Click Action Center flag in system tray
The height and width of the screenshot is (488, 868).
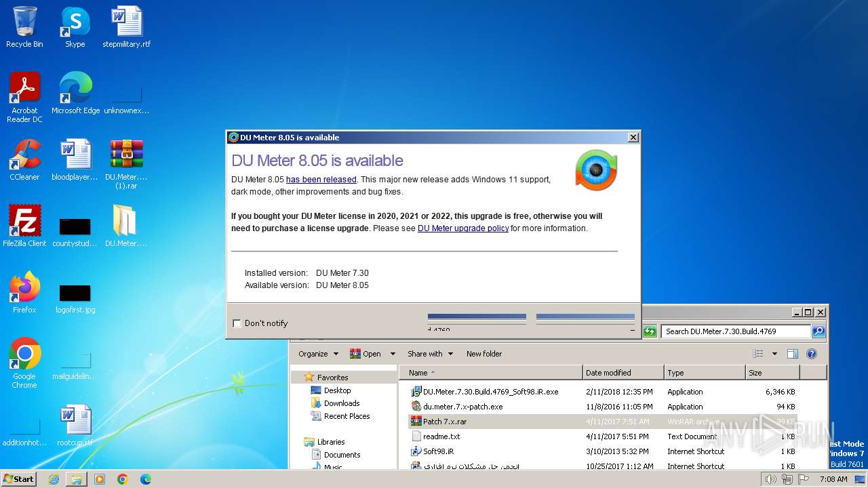[804, 479]
